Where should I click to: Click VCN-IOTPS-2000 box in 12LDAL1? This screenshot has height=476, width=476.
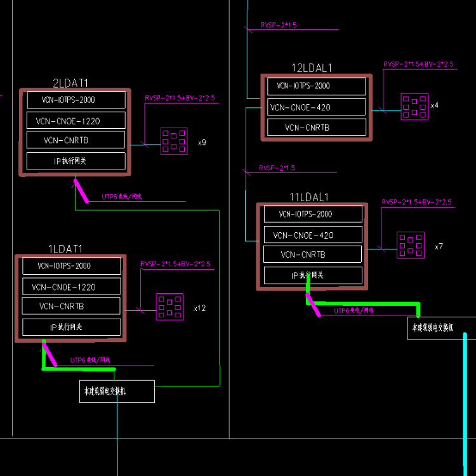point(317,86)
